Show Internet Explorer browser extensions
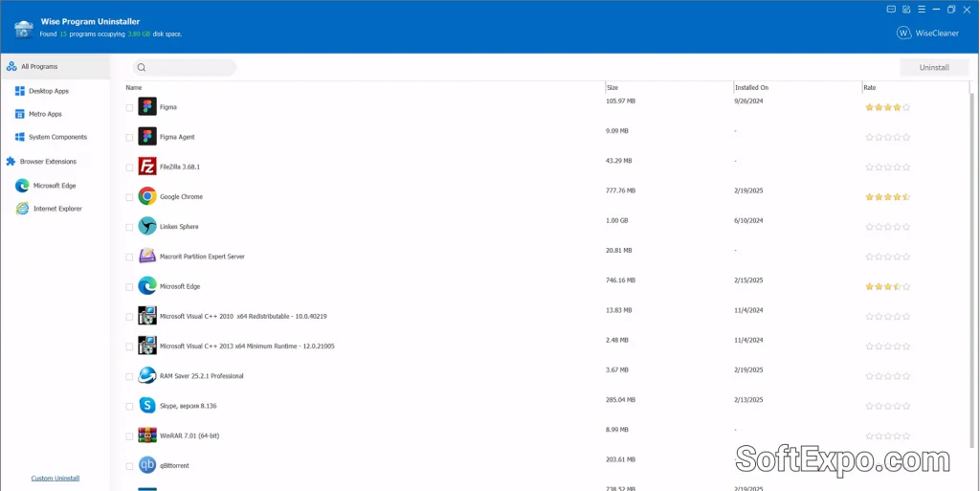Image resolution: width=980 pixels, height=491 pixels. coord(57,209)
